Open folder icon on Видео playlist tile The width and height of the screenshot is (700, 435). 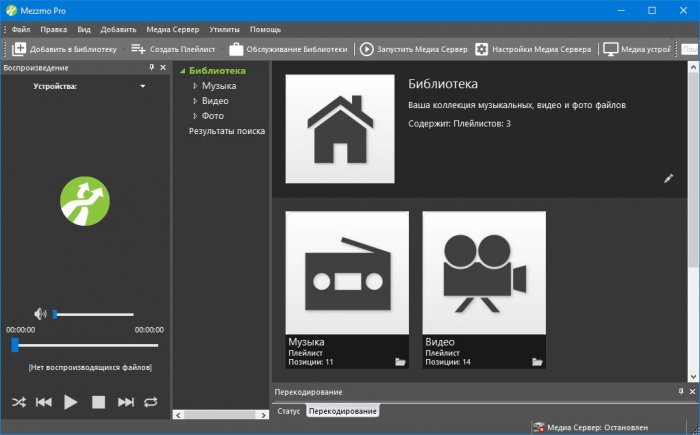point(537,361)
